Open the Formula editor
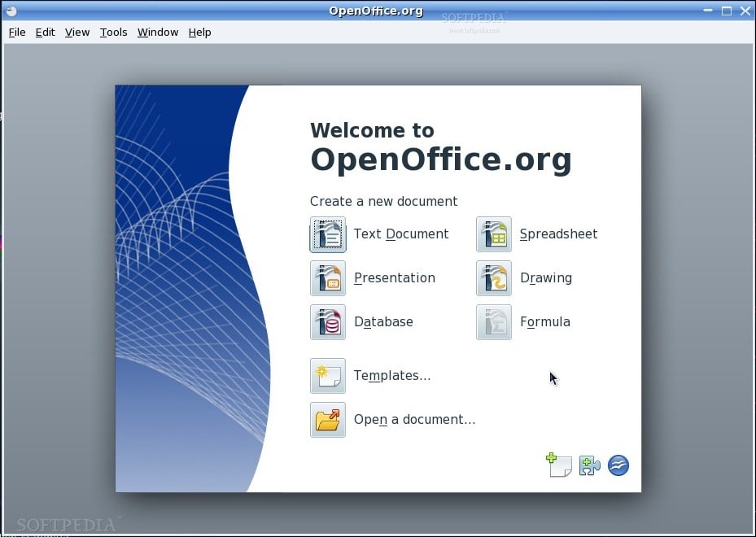The width and height of the screenshot is (756, 537). (x=493, y=322)
